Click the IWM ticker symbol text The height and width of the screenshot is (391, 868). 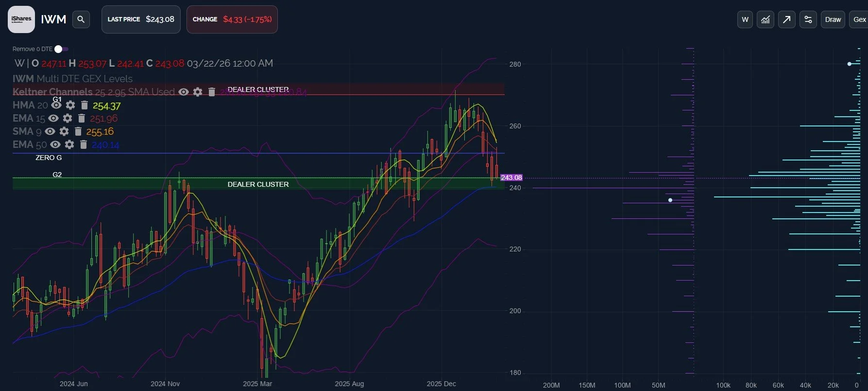tap(53, 19)
